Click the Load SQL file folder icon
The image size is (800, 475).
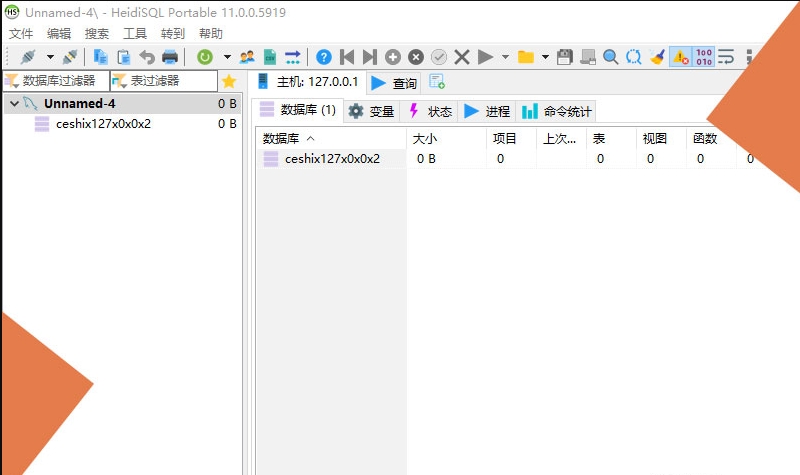pos(526,57)
